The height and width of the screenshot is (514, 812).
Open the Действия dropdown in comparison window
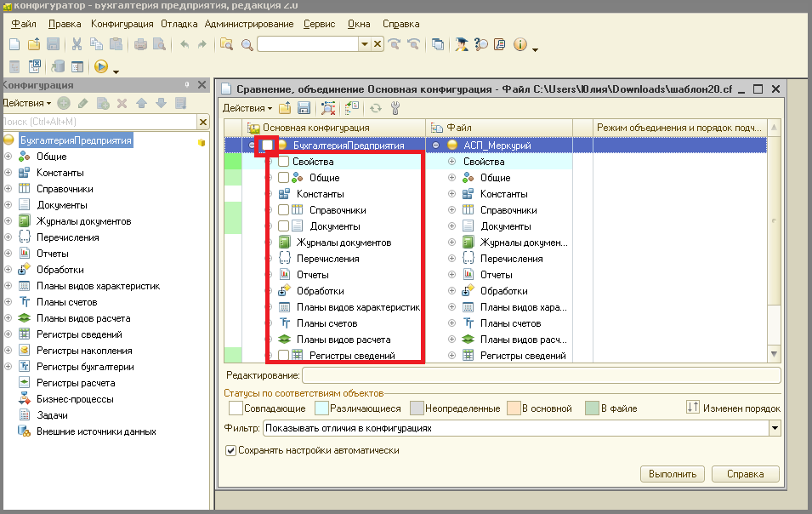pos(247,108)
